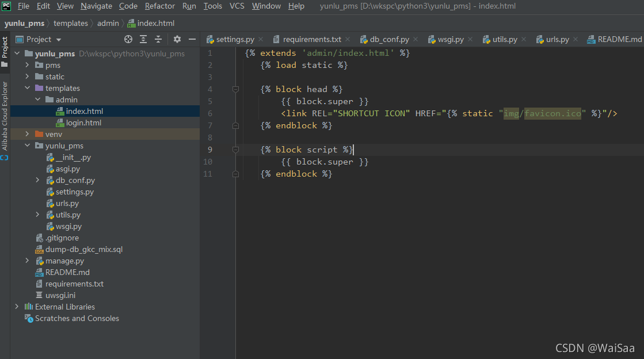Open the Refactor menu

click(x=160, y=6)
